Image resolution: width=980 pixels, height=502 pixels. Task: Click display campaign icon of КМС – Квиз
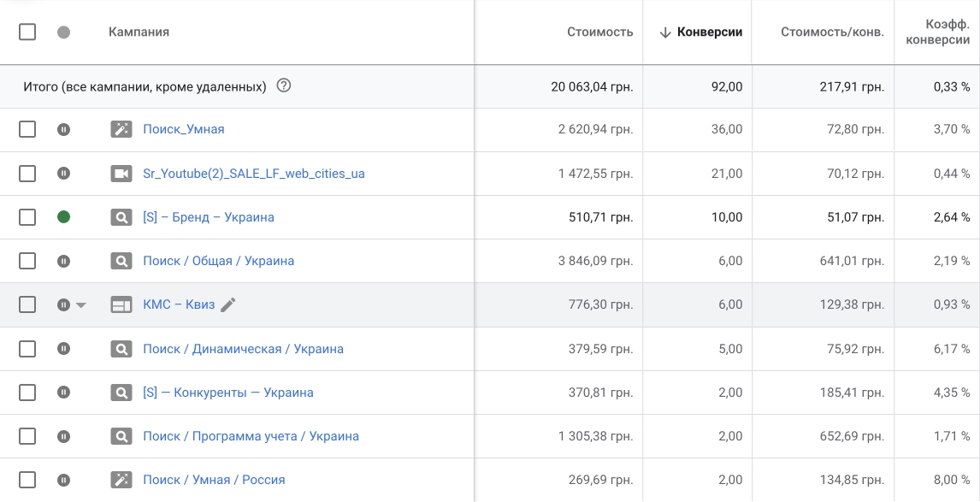(x=121, y=304)
